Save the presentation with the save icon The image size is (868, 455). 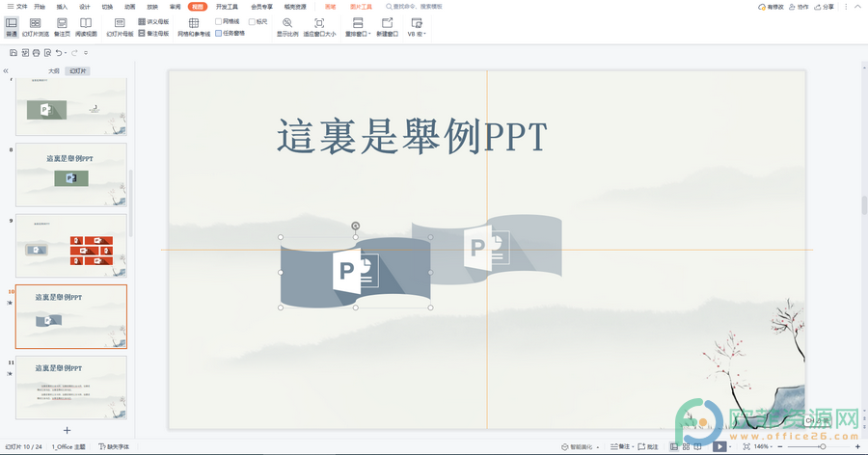click(x=14, y=53)
